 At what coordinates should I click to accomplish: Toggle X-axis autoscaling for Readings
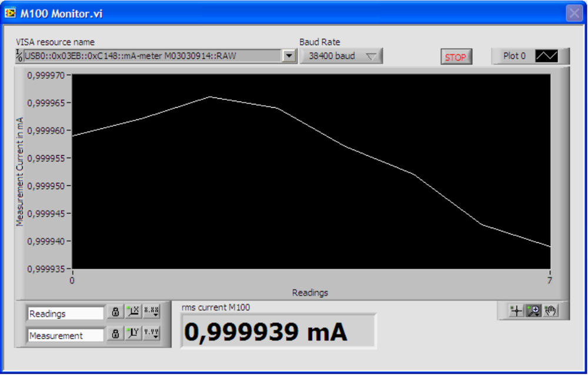point(132,312)
